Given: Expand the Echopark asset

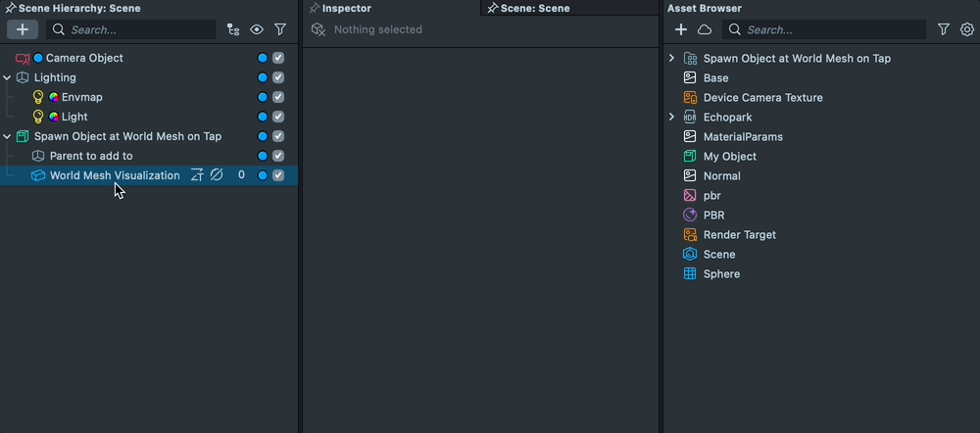Looking at the screenshot, I should (671, 117).
